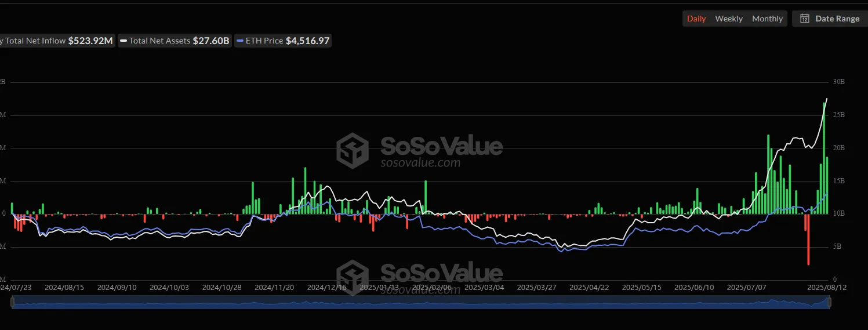The width and height of the screenshot is (868, 330).
Task: Click the SoSoValue cube logo in lower watermark
Action: tap(353, 277)
